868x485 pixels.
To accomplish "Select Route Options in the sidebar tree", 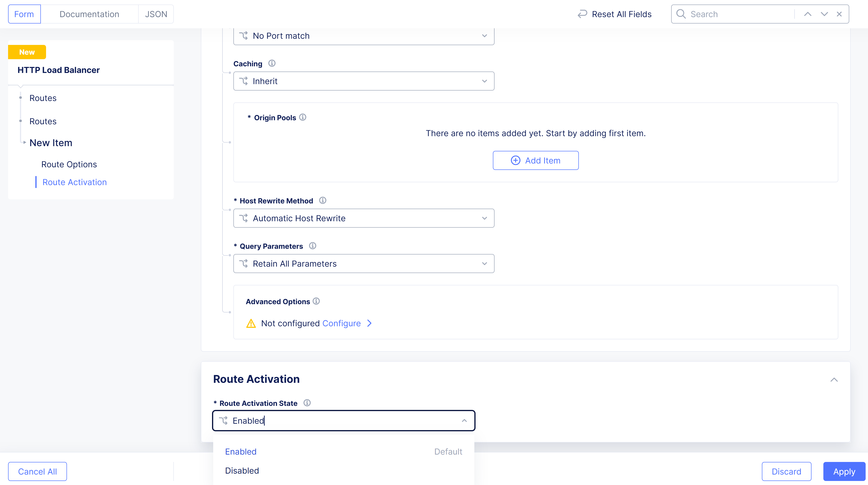I will point(69,164).
